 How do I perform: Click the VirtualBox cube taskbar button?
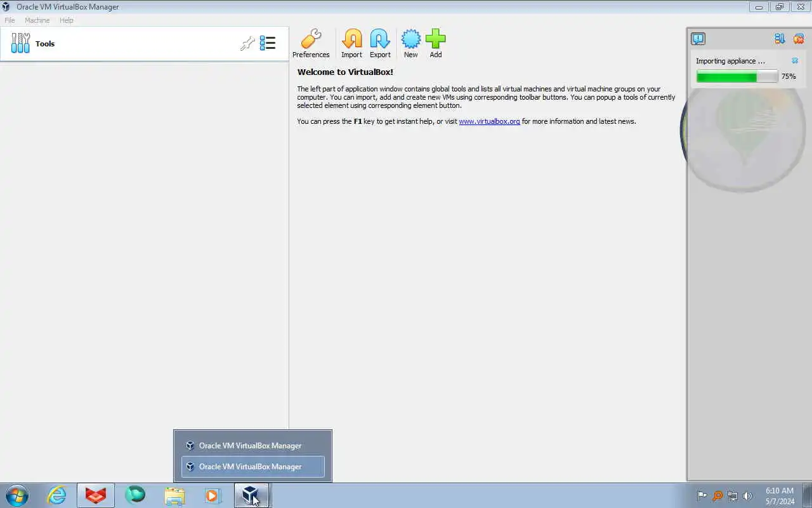click(x=251, y=495)
